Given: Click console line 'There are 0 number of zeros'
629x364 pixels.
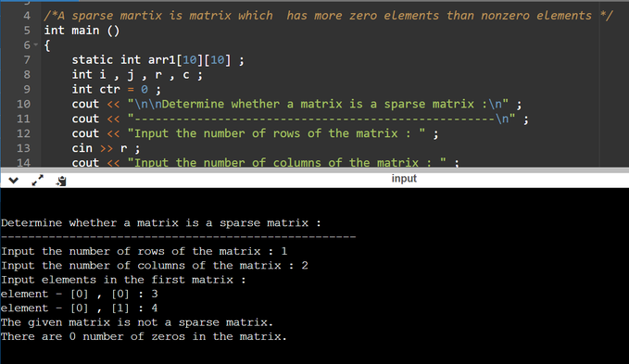Looking at the screenshot, I should [144, 337].
